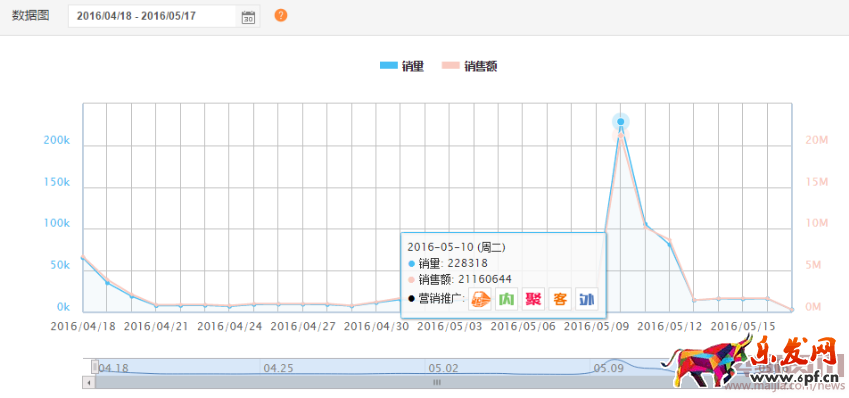
Task: Toggle the 销量 blue legend series
Action: tap(402, 66)
